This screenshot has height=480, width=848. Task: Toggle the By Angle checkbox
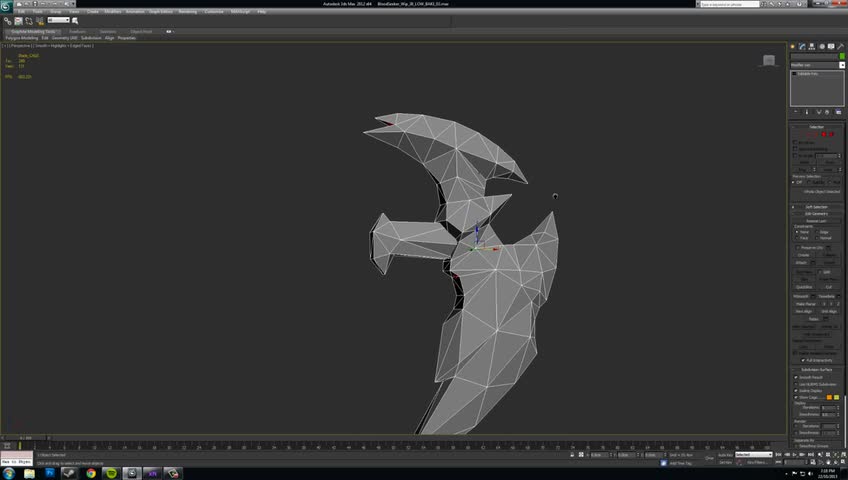pos(795,156)
